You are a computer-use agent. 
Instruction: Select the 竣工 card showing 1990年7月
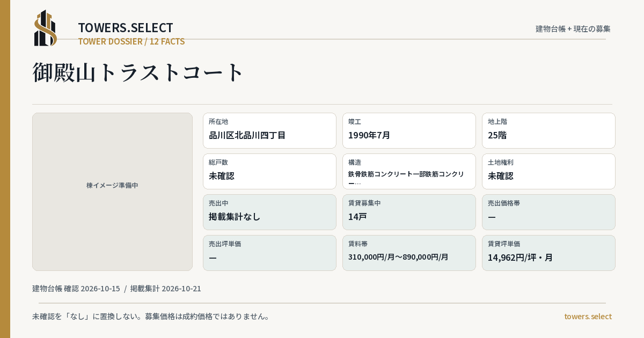(x=409, y=130)
